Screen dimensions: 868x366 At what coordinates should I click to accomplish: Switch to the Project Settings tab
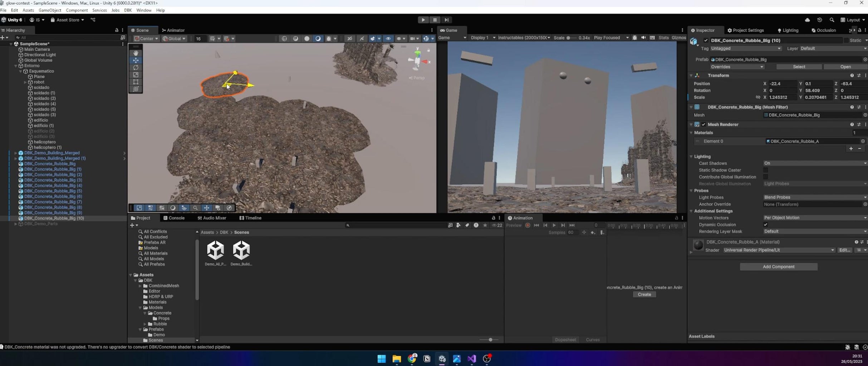pos(746,30)
